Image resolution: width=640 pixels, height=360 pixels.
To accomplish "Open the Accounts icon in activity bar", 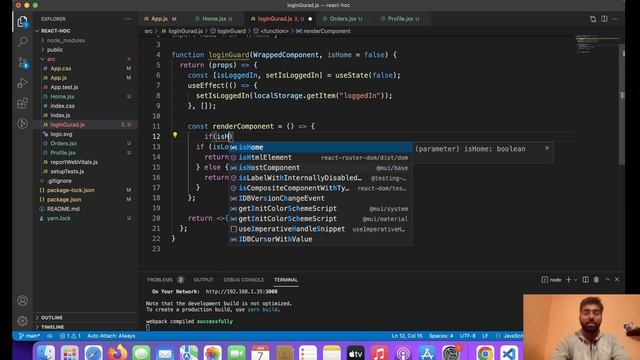I will pos(22,300).
